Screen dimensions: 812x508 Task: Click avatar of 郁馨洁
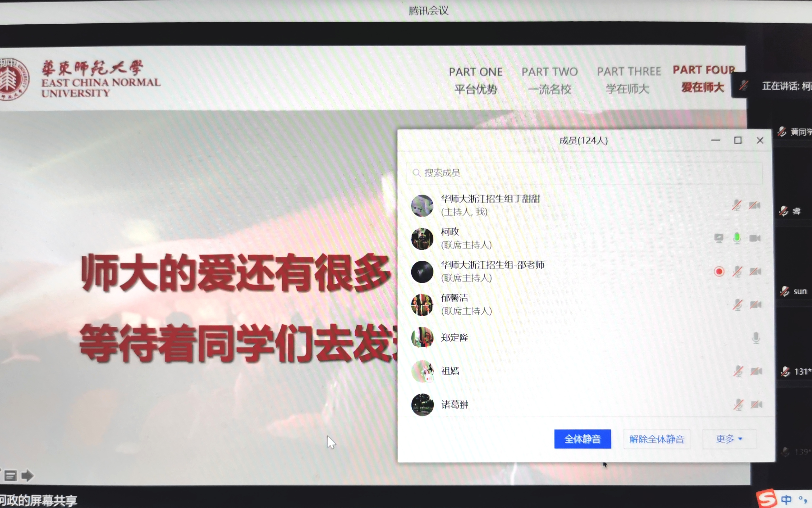tap(422, 305)
